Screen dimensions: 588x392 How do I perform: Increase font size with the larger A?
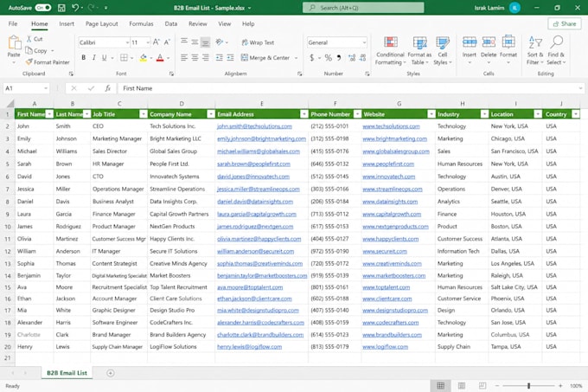coord(157,42)
